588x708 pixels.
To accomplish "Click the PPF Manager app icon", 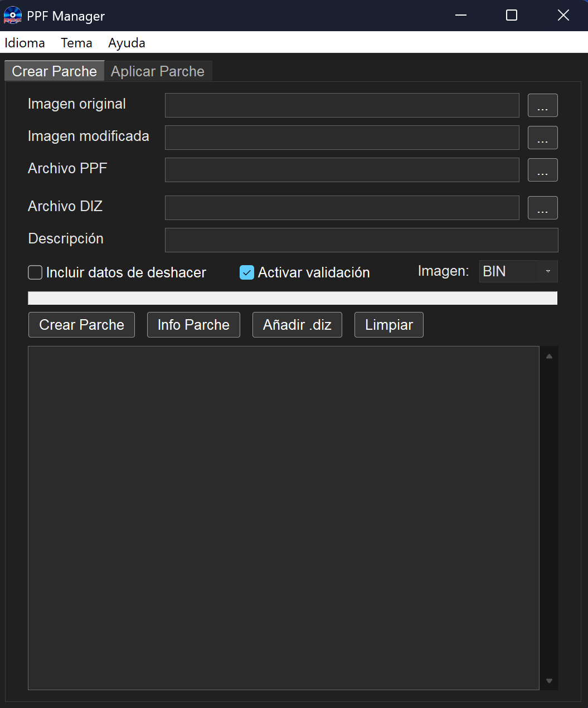I will pyautogui.click(x=13, y=16).
